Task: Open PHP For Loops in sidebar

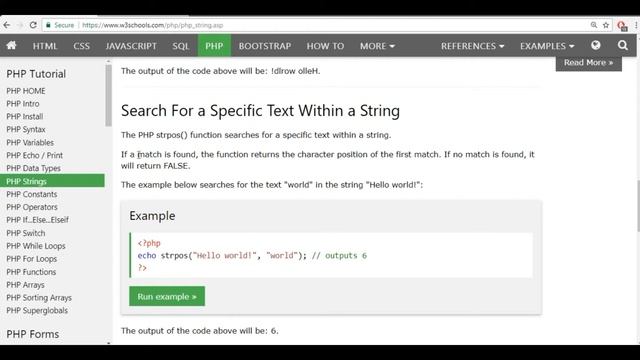Action: click(x=31, y=259)
